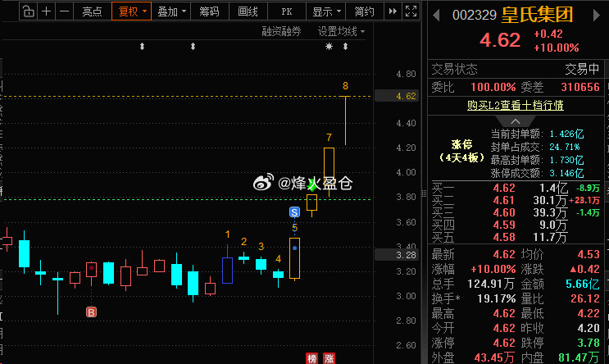Click the red B buy marker
The image size is (609, 364).
click(91, 312)
